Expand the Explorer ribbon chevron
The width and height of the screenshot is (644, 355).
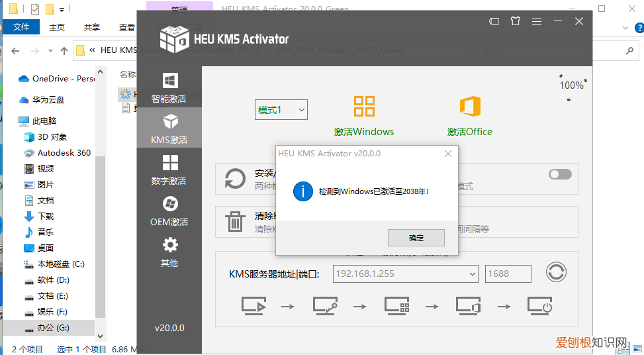pos(625,28)
